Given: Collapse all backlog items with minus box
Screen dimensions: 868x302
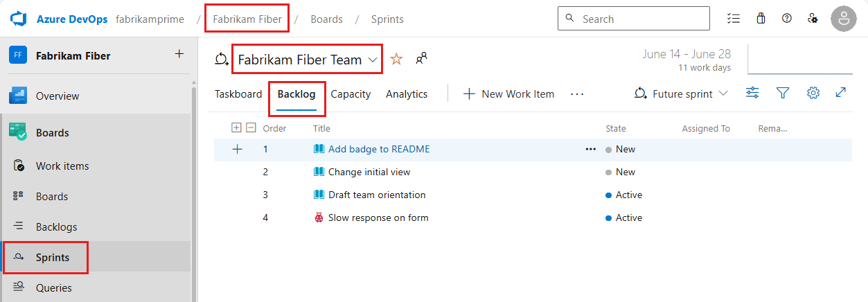Looking at the screenshot, I should click(251, 127).
